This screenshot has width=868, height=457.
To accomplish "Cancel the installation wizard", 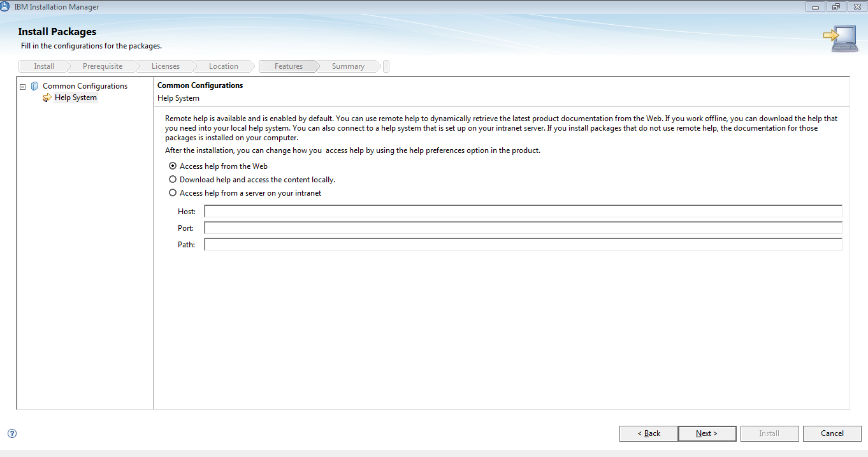I will (832, 433).
